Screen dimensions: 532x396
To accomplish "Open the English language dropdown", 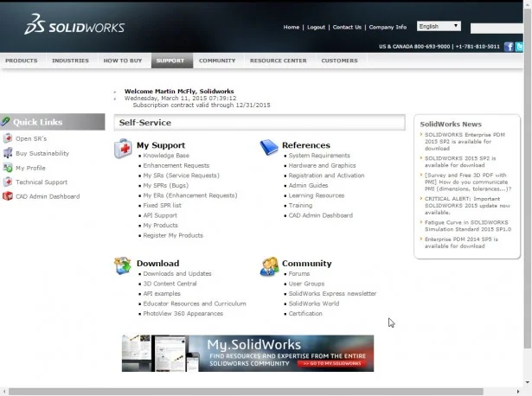I will (x=439, y=26).
